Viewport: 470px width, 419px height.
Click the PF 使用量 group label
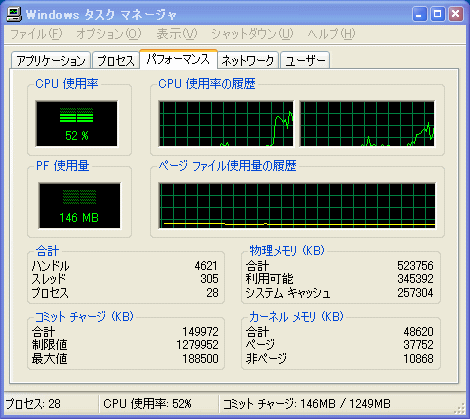click(x=62, y=166)
